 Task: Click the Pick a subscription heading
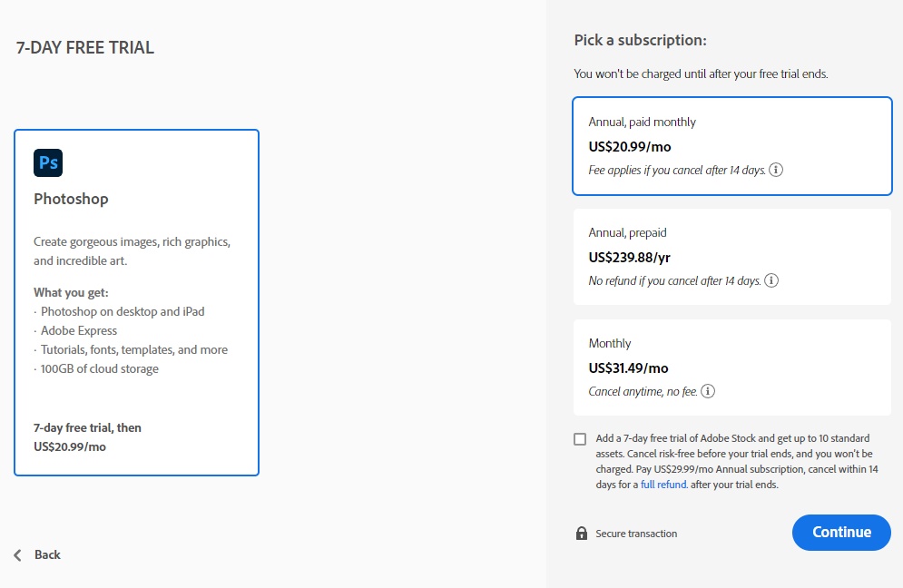[641, 40]
